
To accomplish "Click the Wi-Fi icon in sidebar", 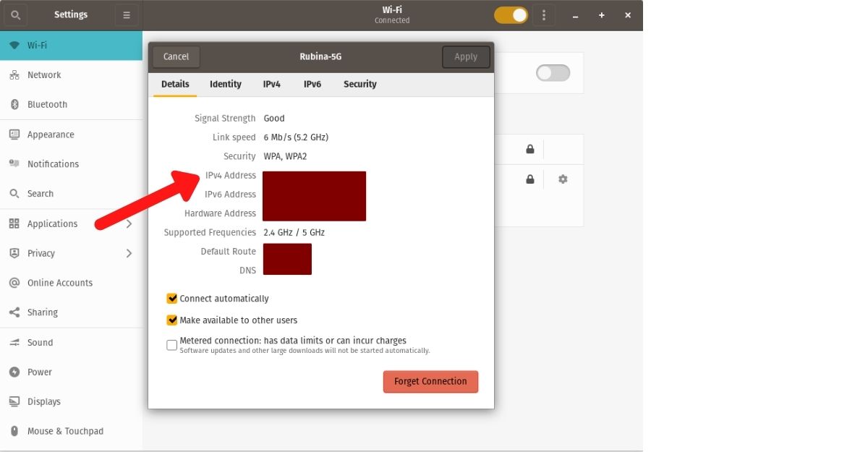I will click(x=14, y=45).
